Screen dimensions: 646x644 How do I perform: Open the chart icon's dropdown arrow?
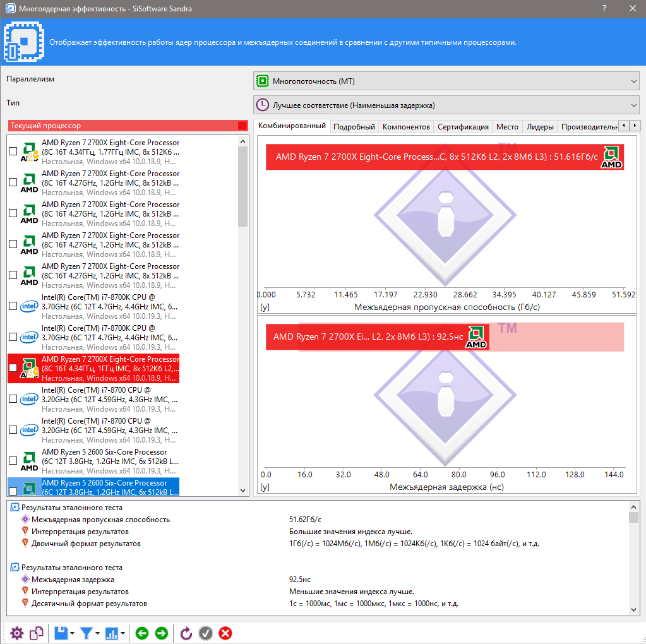point(123,633)
